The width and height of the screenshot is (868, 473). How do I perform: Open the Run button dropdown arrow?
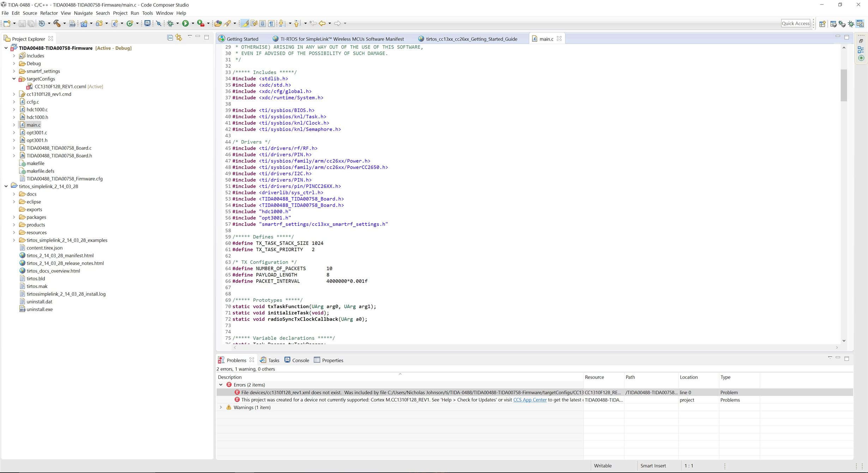(x=193, y=24)
